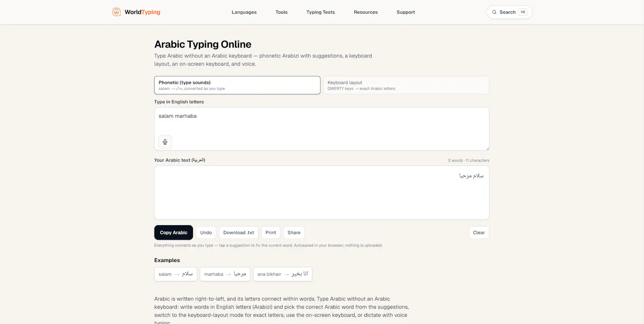Open the Languages menu
This screenshot has width=644, height=324.
[x=244, y=12]
